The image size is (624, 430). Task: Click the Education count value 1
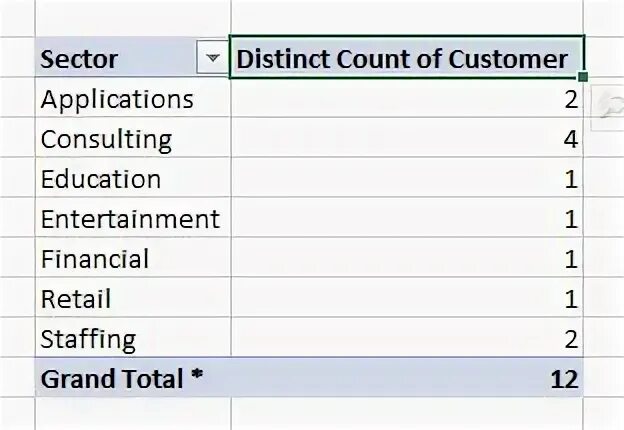tap(570, 180)
